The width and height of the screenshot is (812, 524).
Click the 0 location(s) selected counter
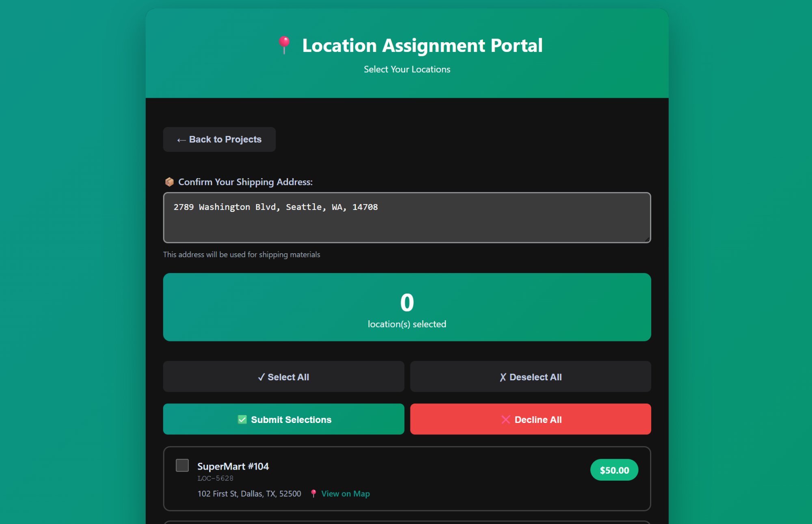407,307
